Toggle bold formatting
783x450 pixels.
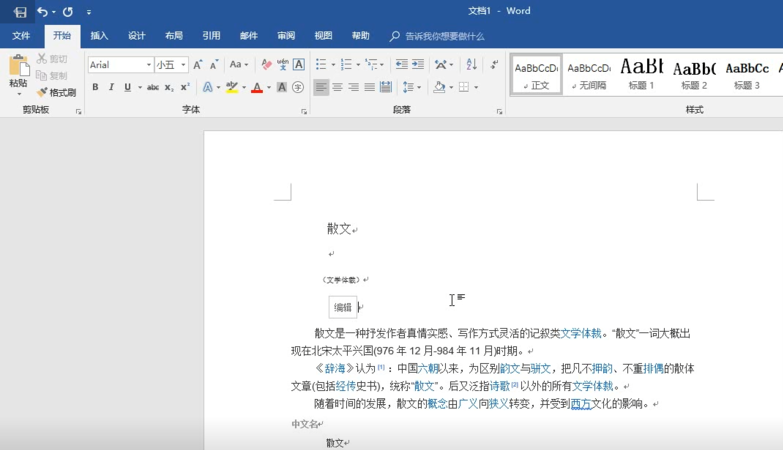click(x=96, y=88)
